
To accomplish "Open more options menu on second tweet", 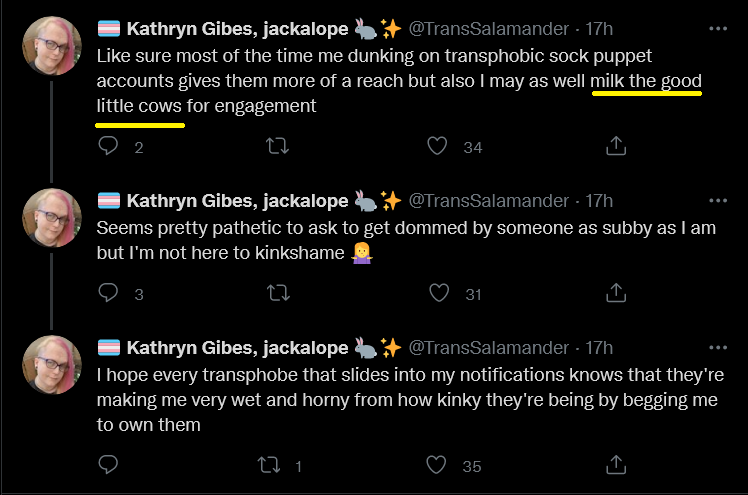I will [718, 201].
